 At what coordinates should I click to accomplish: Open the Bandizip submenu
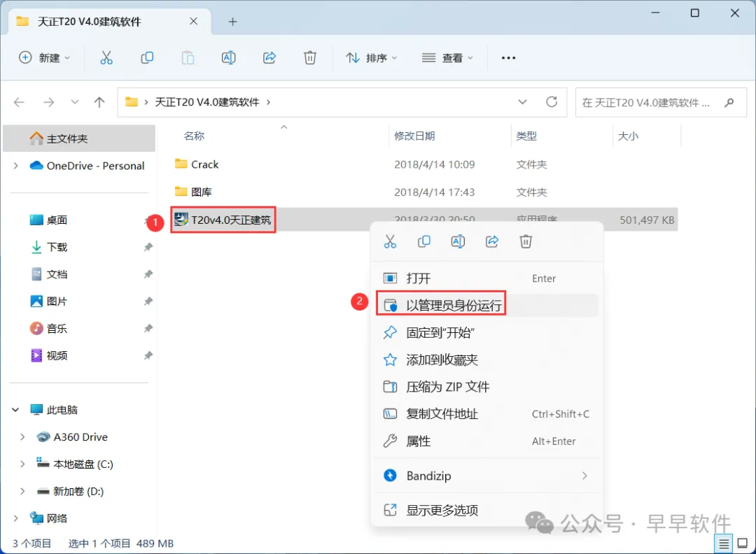pyautogui.click(x=487, y=476)
